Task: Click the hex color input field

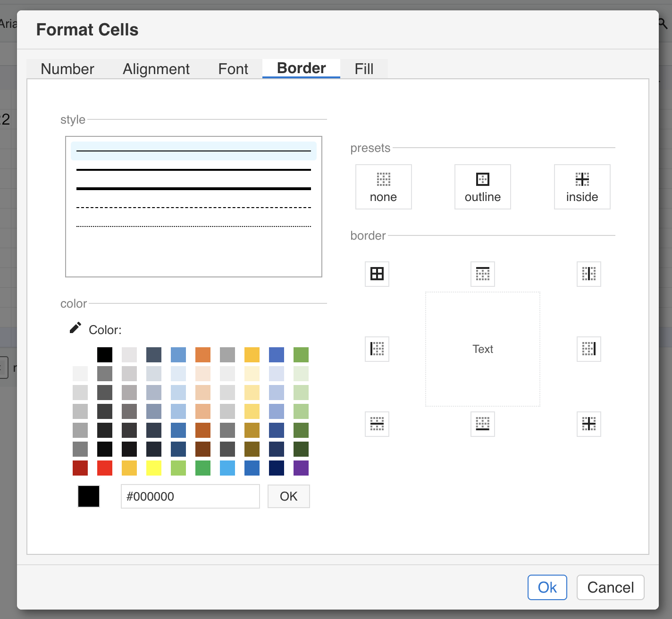Action: (x=190, y=496)
